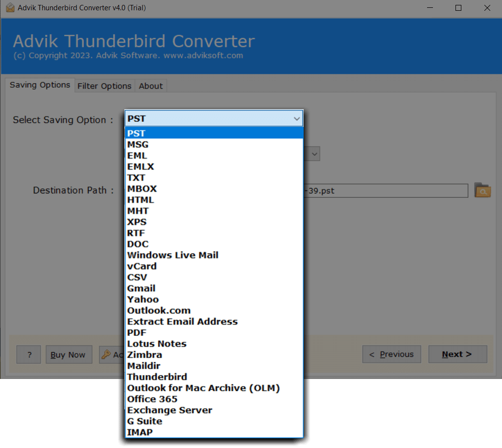
Task: Collapse the saving option combo box arrow
Action: tap(296, 118)
